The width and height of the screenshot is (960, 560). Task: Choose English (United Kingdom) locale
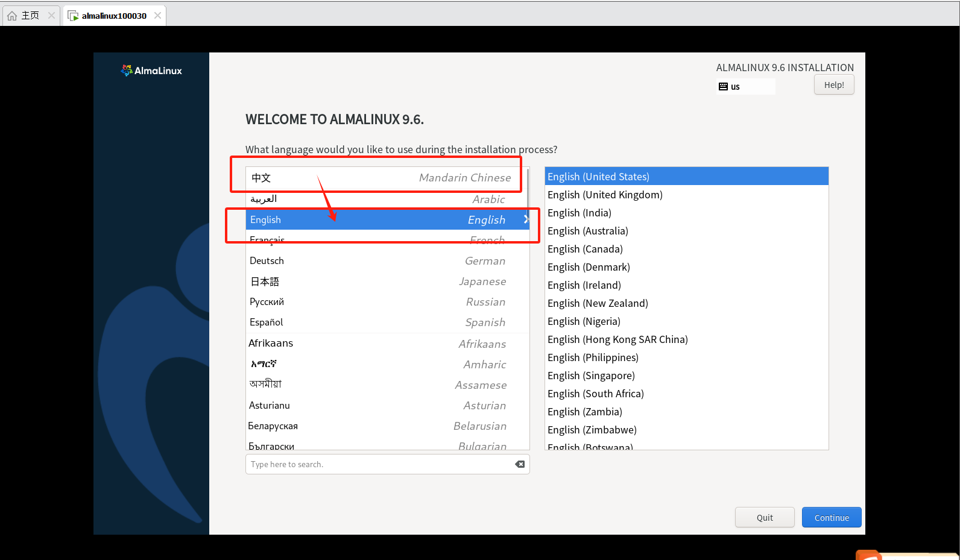pos(686,195)
